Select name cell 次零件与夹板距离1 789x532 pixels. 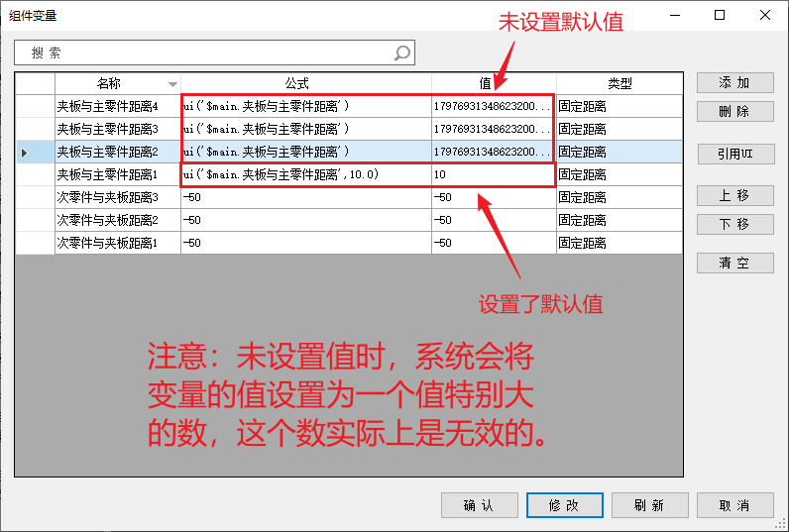[x=118, y=243]
